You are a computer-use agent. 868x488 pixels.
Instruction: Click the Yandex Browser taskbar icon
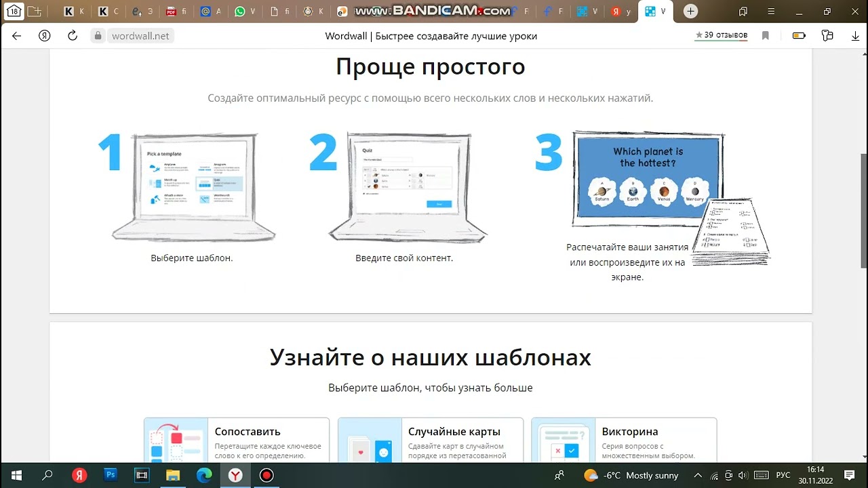235,475
